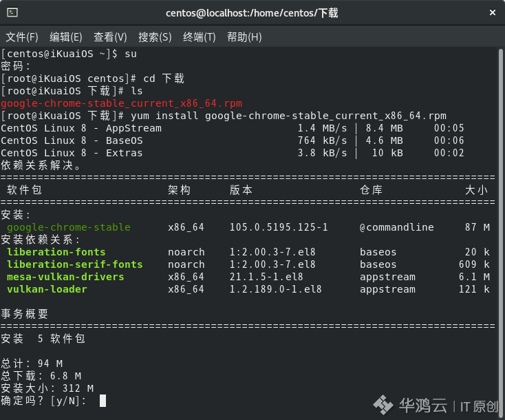Image resolution: width=505 pixels, height=420 pixels.
Task: Open the 搜索(S) menu
Action: pos(155,37)
